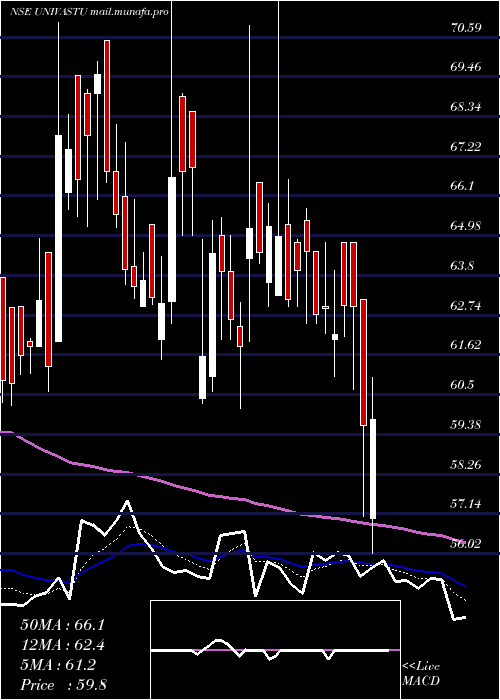This screenshot has height=700, width=500.
Task: Click the 62.74 price axis label
Action: (x=466, y=305)
